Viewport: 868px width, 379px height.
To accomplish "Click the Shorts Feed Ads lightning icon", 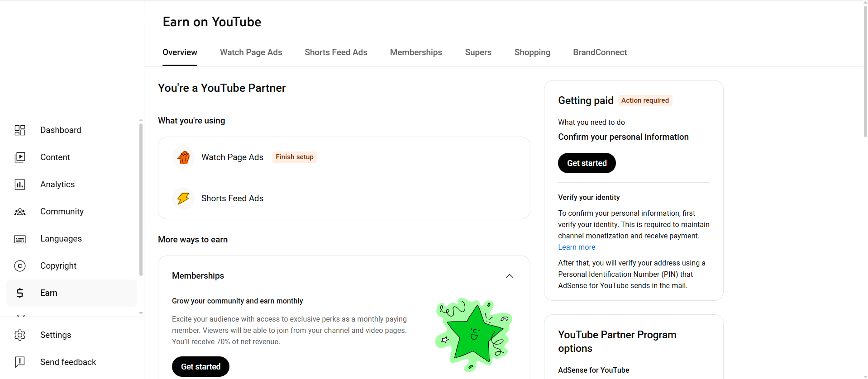I will point(183,199).
